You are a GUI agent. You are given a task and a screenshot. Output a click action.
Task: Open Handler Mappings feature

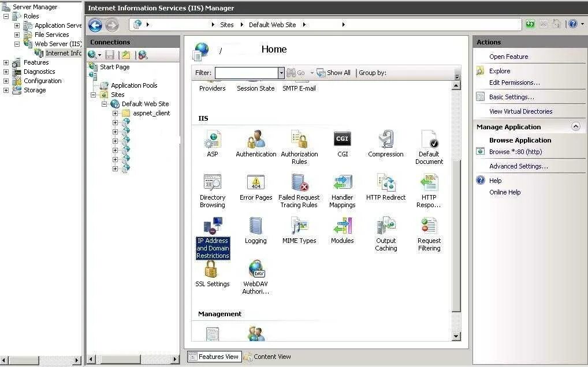[x=343, y=190]
